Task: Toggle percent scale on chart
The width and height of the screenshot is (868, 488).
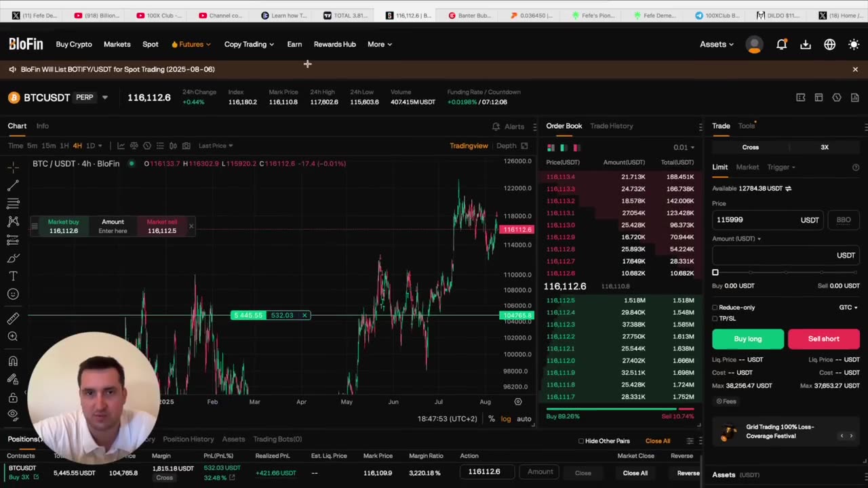Action: click(x=492, y=419)
